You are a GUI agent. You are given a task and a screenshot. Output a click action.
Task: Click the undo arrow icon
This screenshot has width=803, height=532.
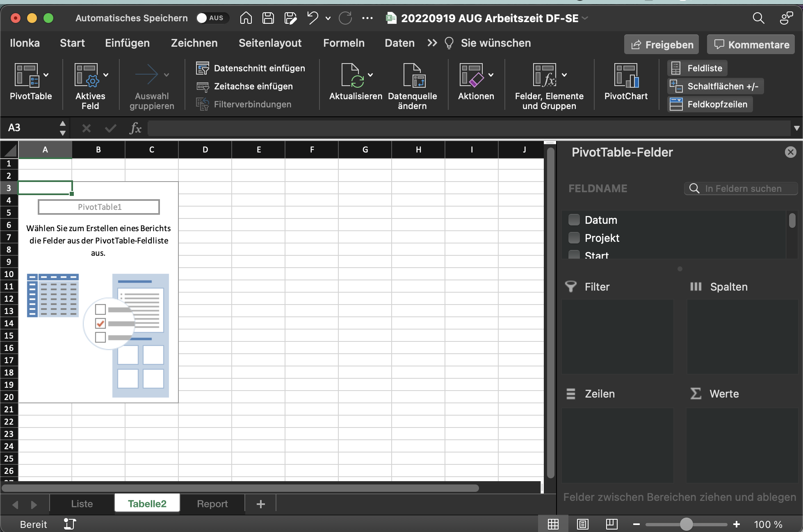click(x=313, y=18)
